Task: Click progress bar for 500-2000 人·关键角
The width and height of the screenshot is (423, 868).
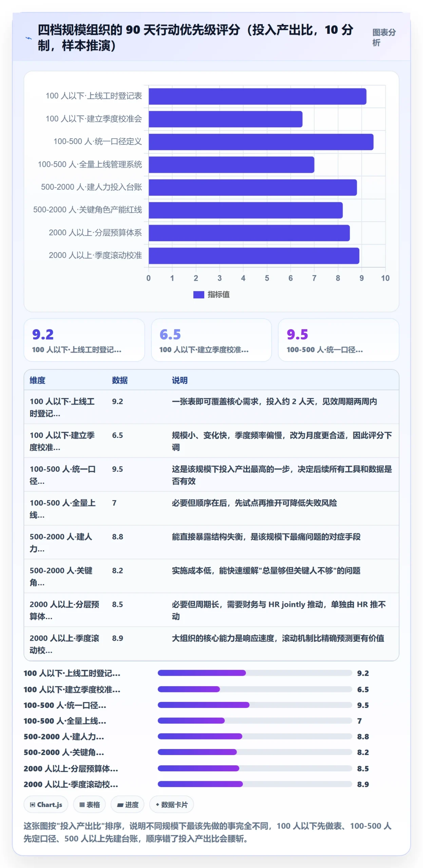Action: coord(254,752)
